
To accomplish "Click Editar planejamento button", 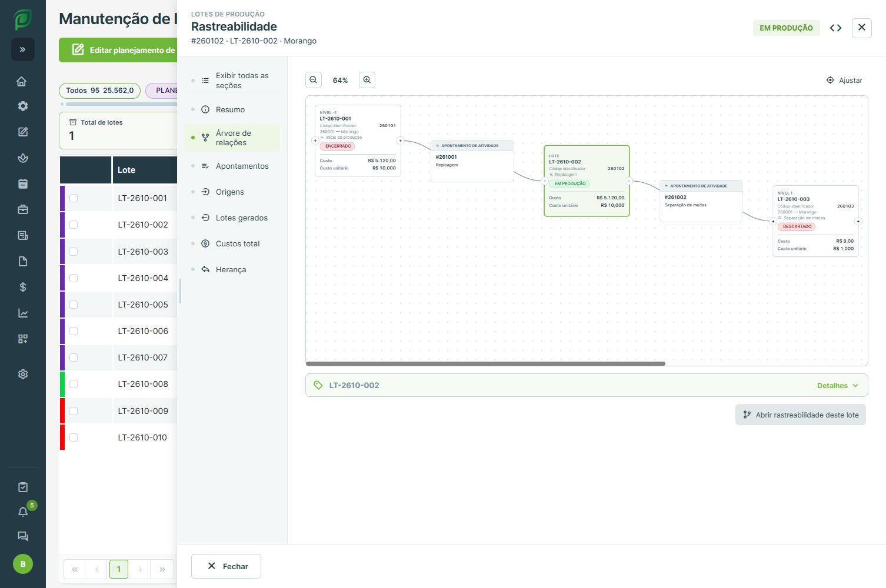I will (x=119, y=50).
